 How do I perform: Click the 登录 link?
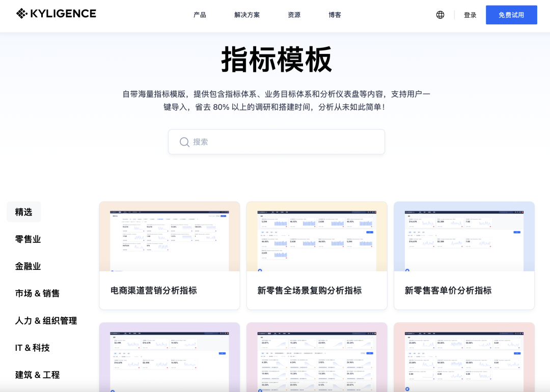click(470, 15)
